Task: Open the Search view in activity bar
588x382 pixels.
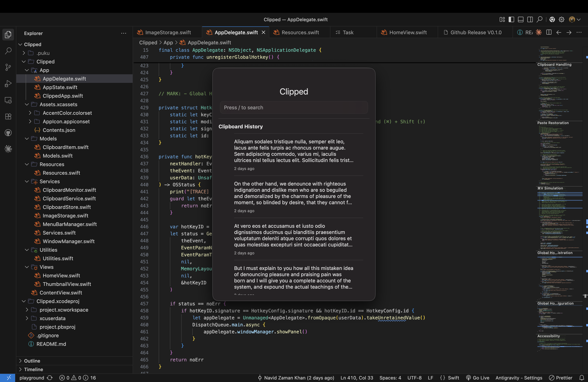Action: (8, 51)
